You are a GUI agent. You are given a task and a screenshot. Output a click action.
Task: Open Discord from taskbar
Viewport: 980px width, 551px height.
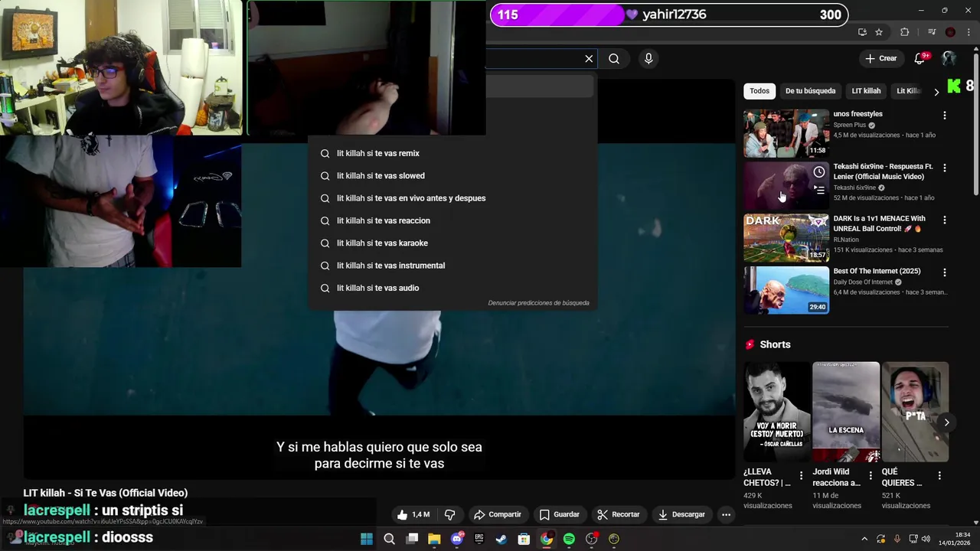click(457, 539)
